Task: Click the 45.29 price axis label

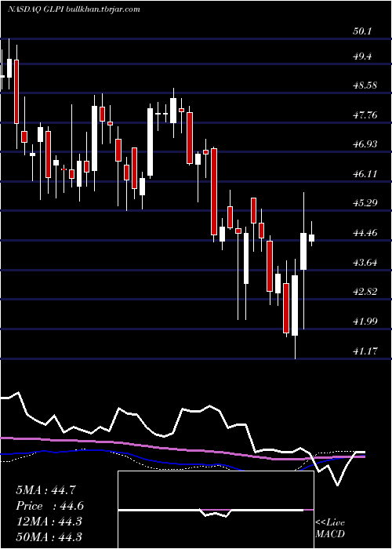Action: point(365,203)
